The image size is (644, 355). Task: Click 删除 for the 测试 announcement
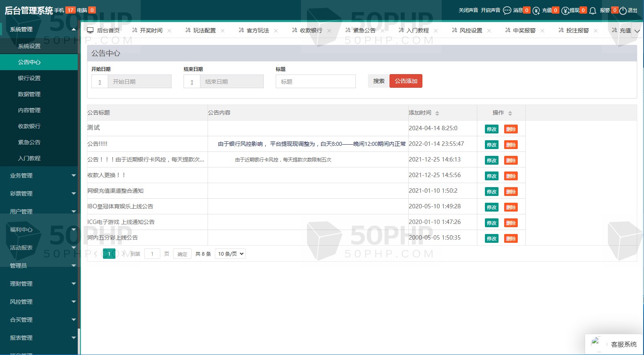[511, 129]
